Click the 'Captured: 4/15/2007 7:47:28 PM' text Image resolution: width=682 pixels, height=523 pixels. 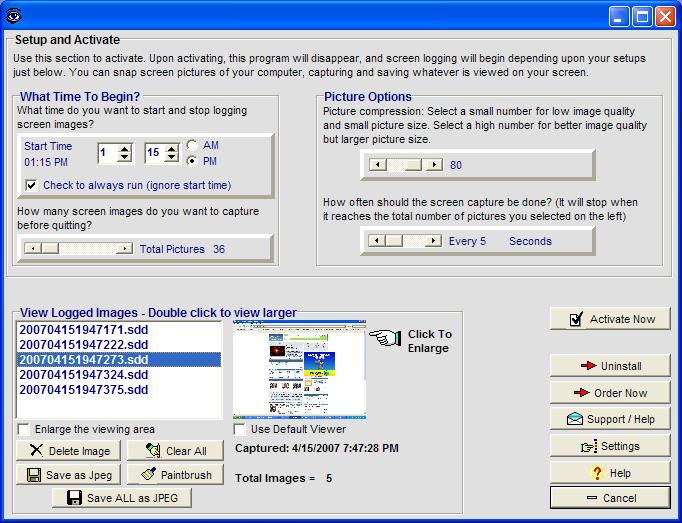point(317,448)
